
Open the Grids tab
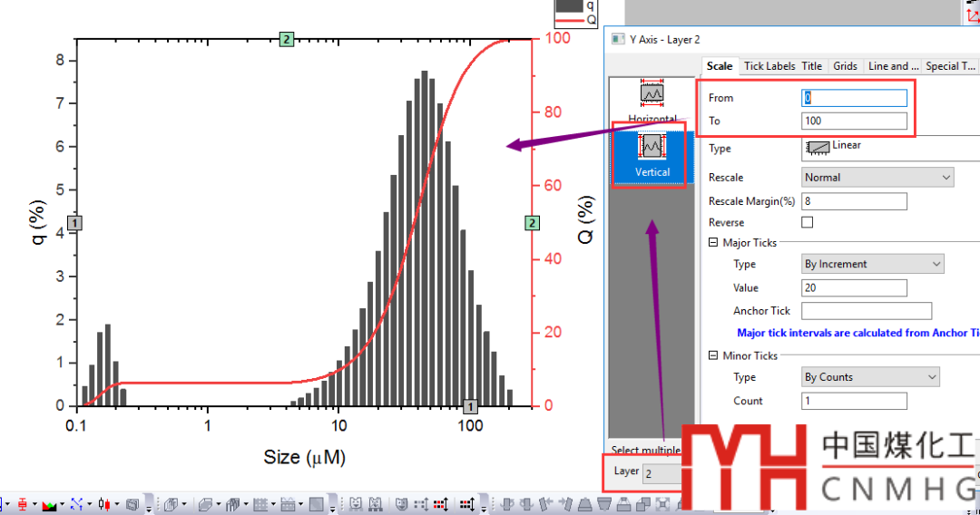(x=845, y=66)
